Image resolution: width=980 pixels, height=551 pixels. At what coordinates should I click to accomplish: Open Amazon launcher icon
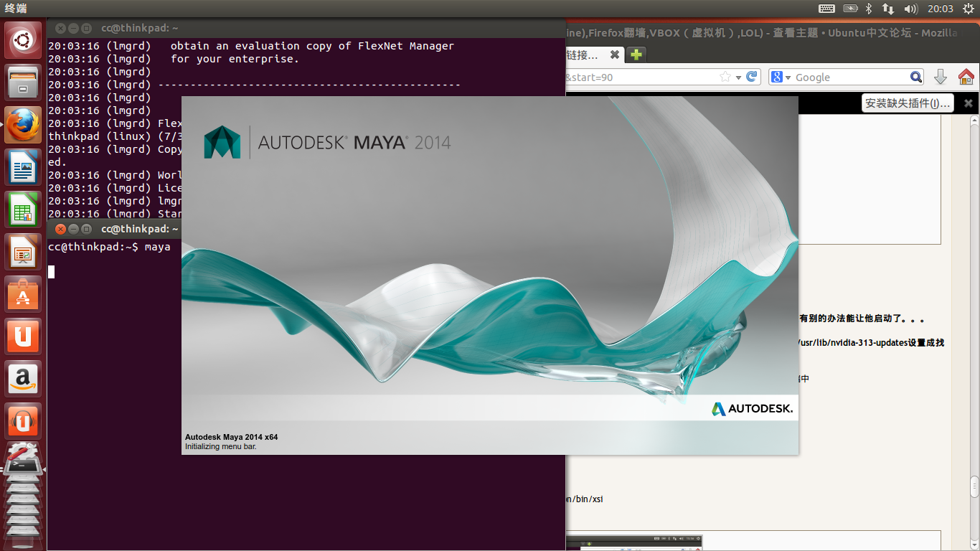coord(23,378)
